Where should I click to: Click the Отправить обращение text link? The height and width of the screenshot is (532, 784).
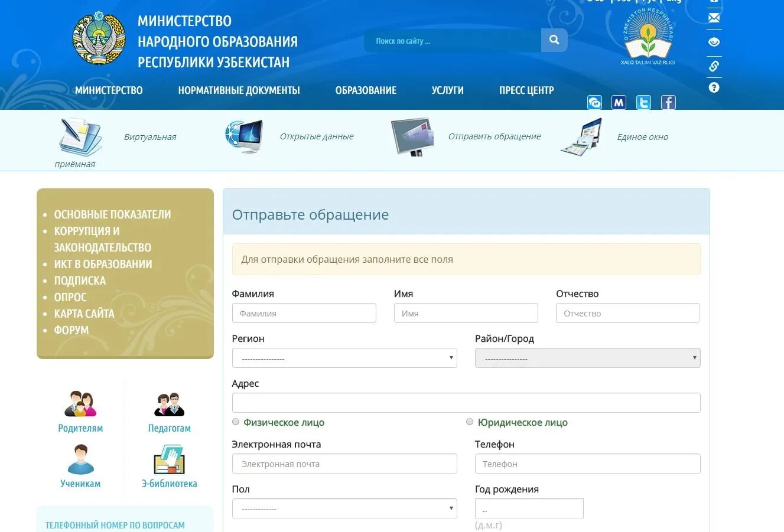click(495, 136)
